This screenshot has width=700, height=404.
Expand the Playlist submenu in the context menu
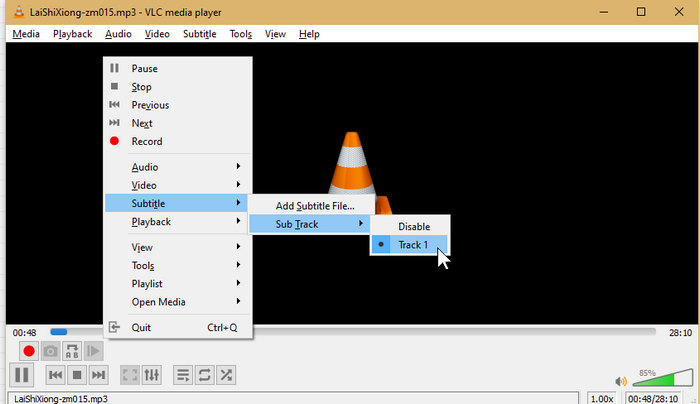178,284
